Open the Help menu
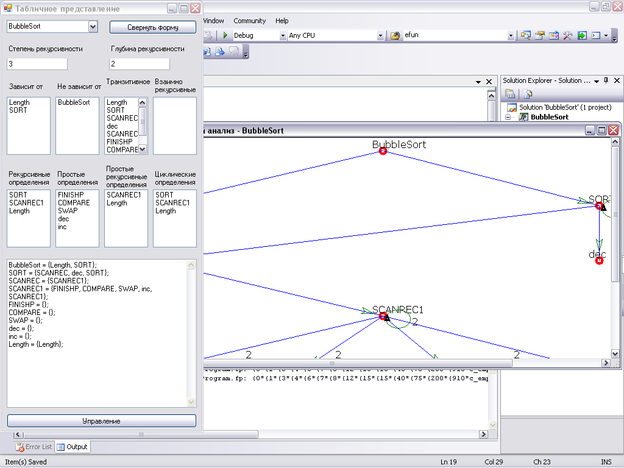624x468 pixels. pos(282,20)
